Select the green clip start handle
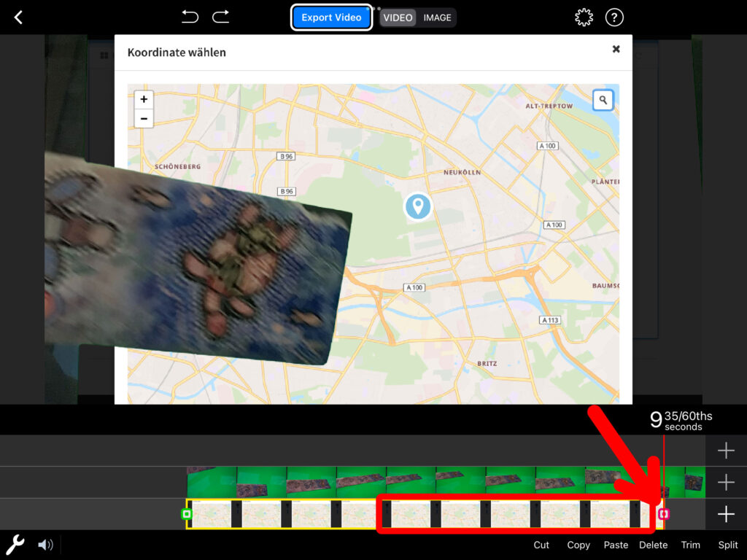Screen dimensions: 747x560 tap(187, 514)
